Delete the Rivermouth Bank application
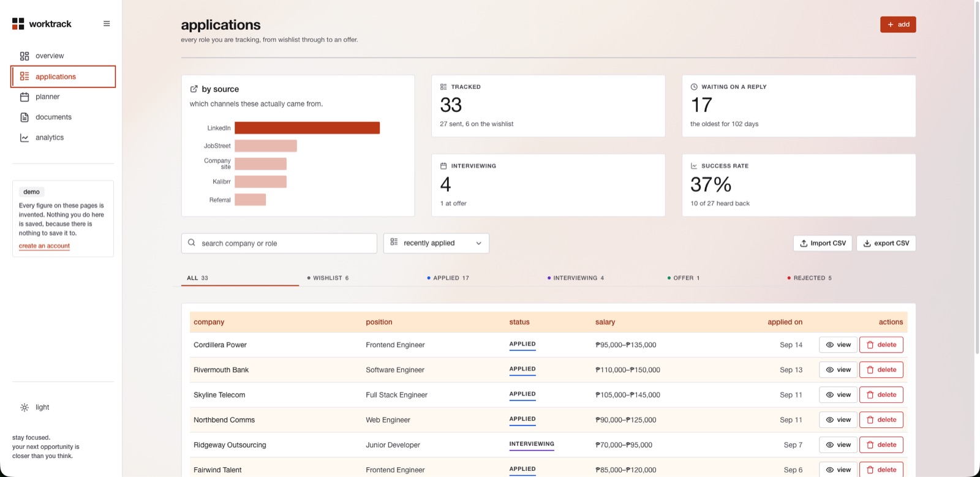980x477 pixels. 881,370
